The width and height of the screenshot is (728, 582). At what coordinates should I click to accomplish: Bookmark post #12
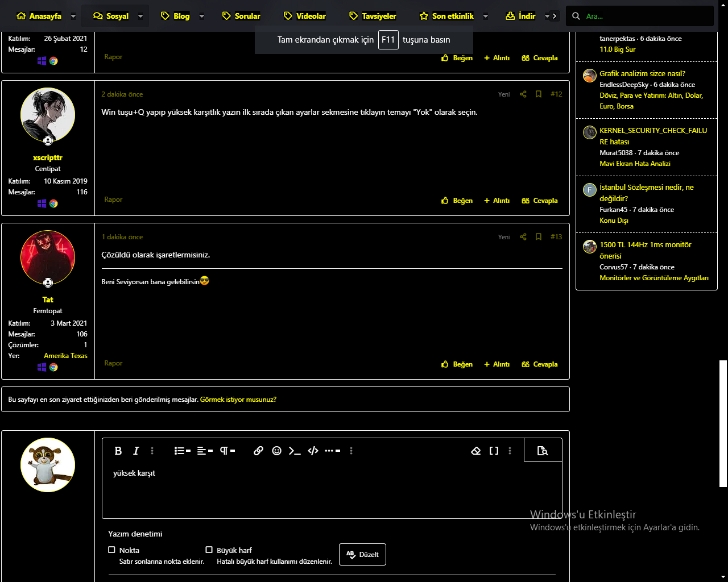538,94
